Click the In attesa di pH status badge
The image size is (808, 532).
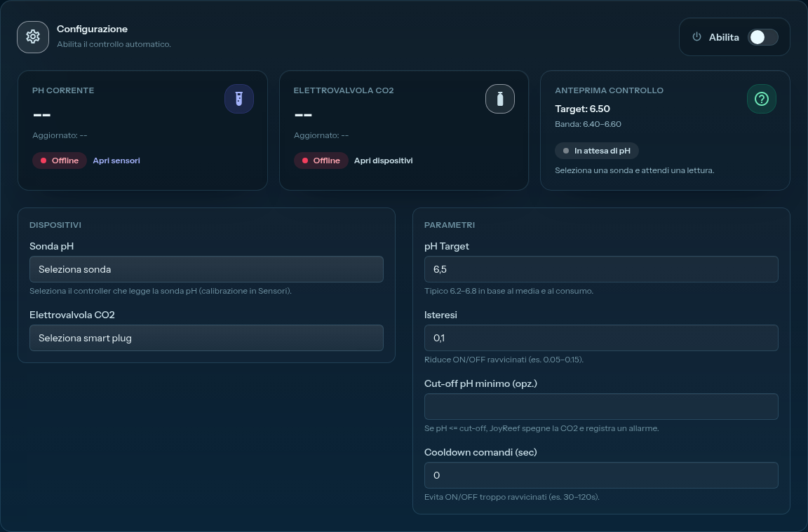click(597, 151)
